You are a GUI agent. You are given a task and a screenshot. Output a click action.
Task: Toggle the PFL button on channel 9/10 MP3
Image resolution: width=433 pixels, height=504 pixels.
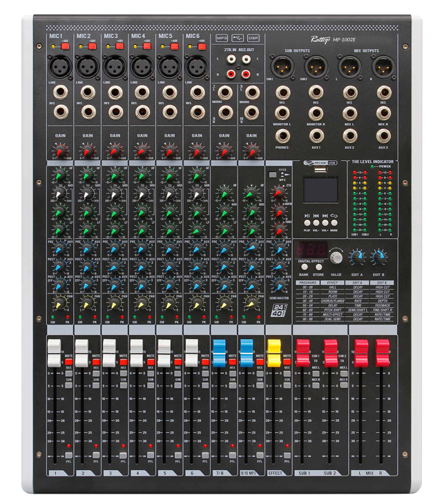point(260,455)
